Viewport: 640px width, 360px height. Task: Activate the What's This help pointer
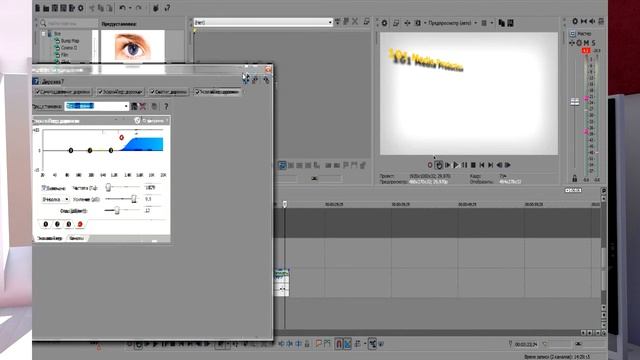(167, 8)
